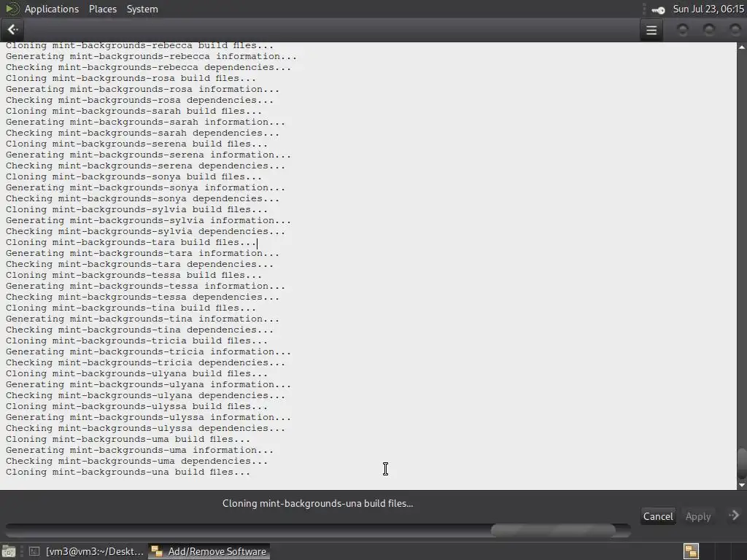Click the show desktop icon in taskbar
747x560 pixels.
click(x=9, y=551)
